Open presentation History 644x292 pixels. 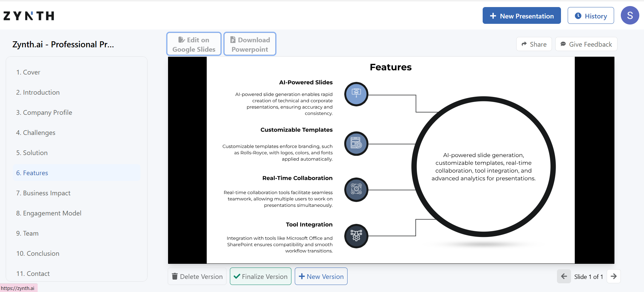coord(591,16)
